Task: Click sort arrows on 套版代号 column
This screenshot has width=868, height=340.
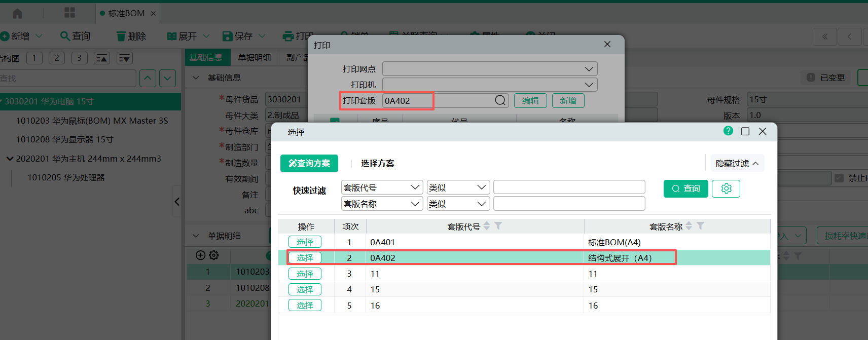Action: coord(487,226)
